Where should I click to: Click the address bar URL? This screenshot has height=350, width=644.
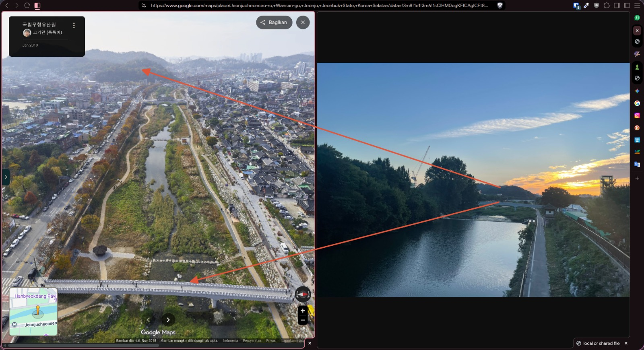click(x=319, y=6)
